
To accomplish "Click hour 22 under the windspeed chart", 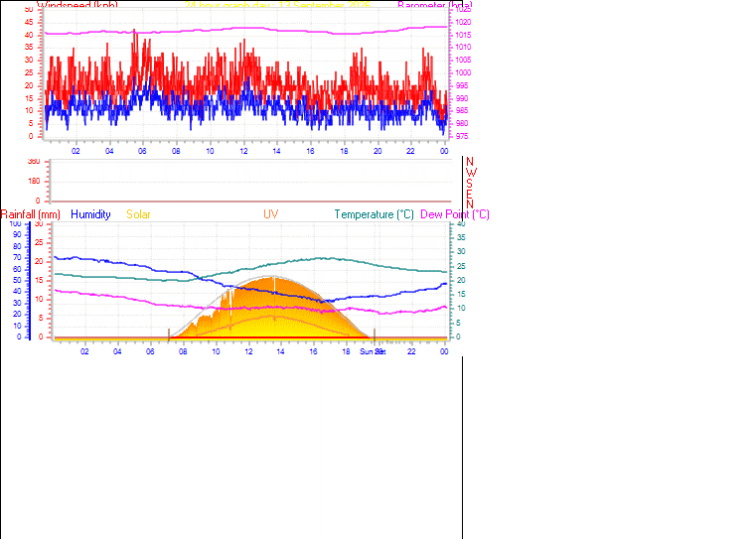I will click(x=410, y=151).
